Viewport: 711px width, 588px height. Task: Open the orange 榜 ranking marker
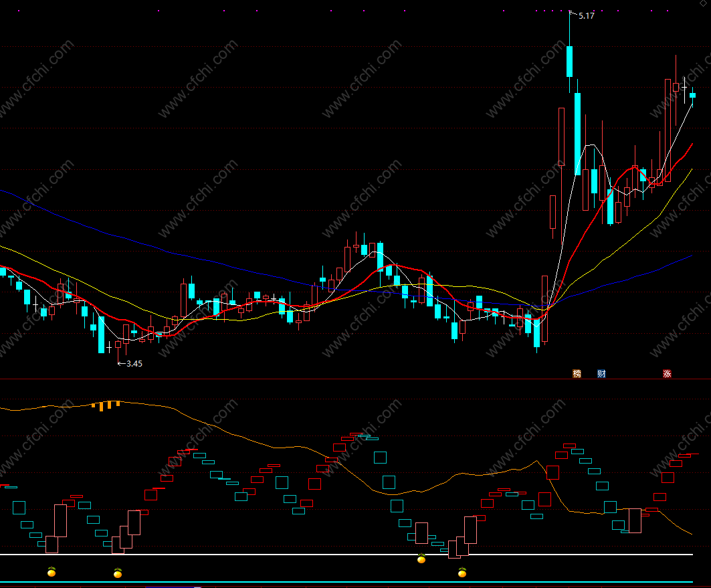[577, 373]
